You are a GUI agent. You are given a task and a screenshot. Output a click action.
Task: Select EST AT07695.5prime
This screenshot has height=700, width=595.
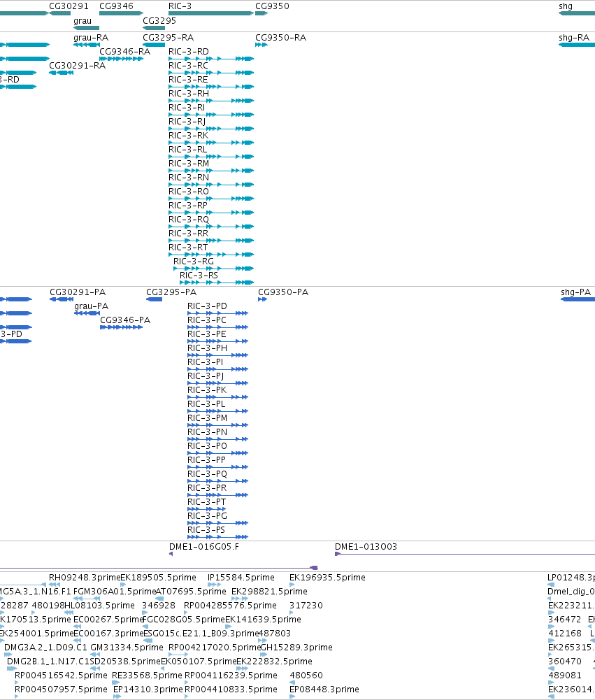pos(159,599)
